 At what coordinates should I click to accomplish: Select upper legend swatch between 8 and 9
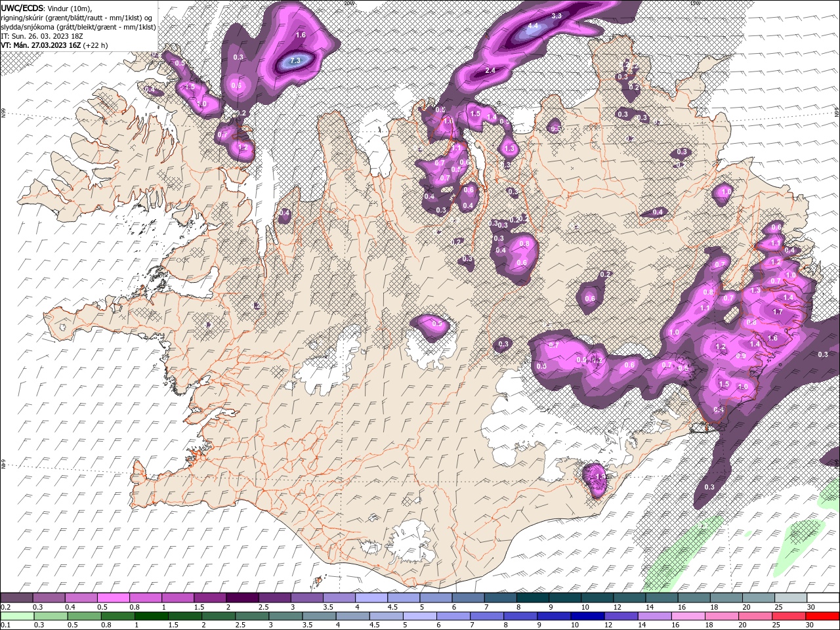pos(532,598)
